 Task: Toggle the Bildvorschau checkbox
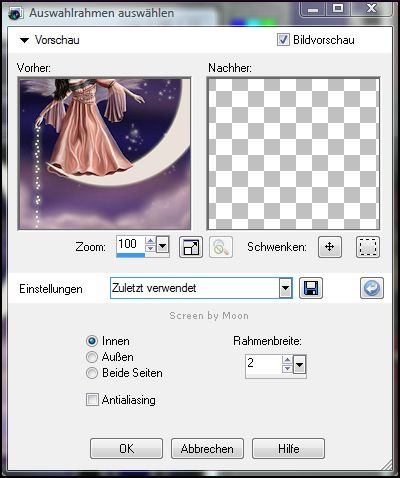coord(283,40)
